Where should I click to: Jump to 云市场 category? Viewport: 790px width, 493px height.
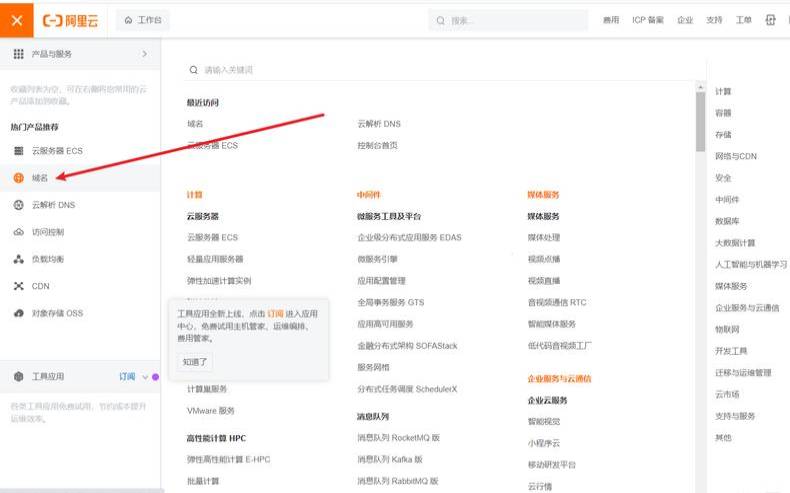pyautogui.click(x=727, y=394)
